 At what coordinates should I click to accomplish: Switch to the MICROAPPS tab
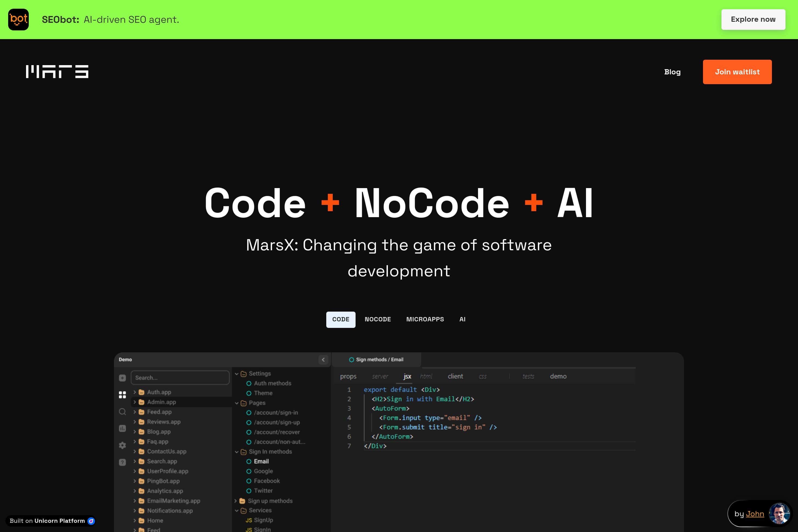point(425,319)
